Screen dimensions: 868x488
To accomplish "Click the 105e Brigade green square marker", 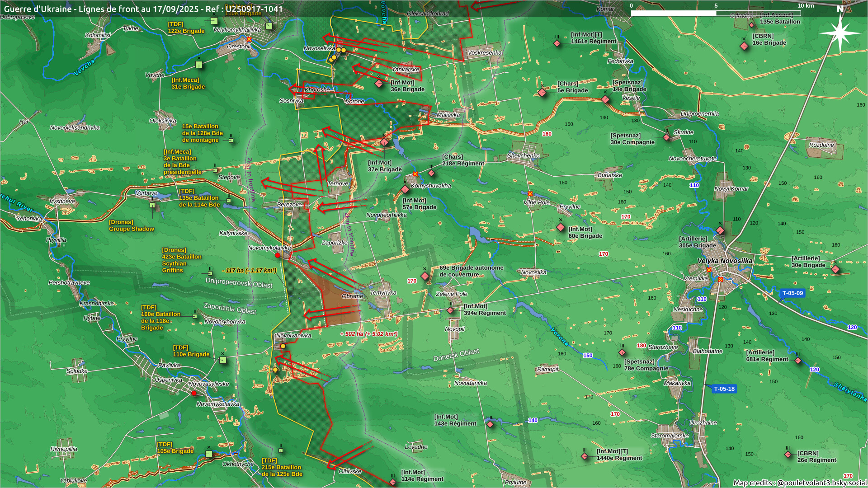I will 208,454.
